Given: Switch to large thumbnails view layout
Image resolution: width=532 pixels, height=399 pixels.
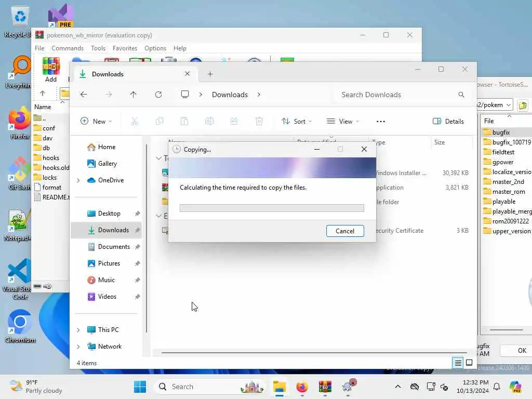Looking at the screenshot, I should pos(469,363).
